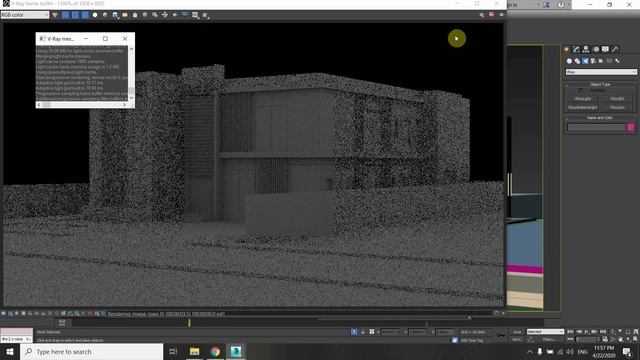Screen dimensions: 640x360
Task: Open the Selected key filter dropdown
Action: pos(545,332)
